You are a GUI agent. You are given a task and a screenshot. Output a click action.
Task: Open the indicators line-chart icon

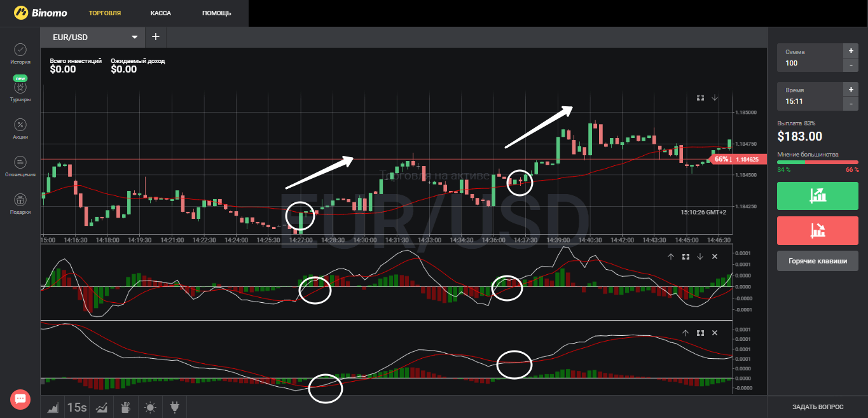coord(101,407)
